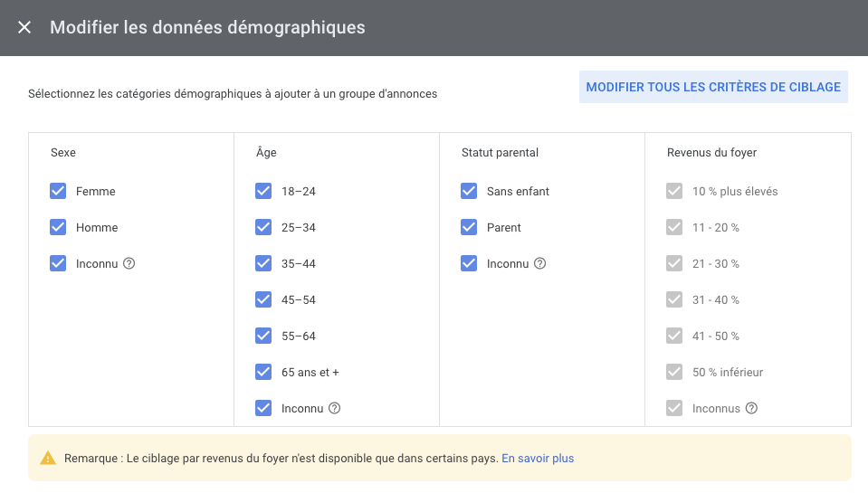The width and height of the screenshot is (868, 493).
Task: Click Modifier tous les critères de ciblage
Action: [713, 87]
